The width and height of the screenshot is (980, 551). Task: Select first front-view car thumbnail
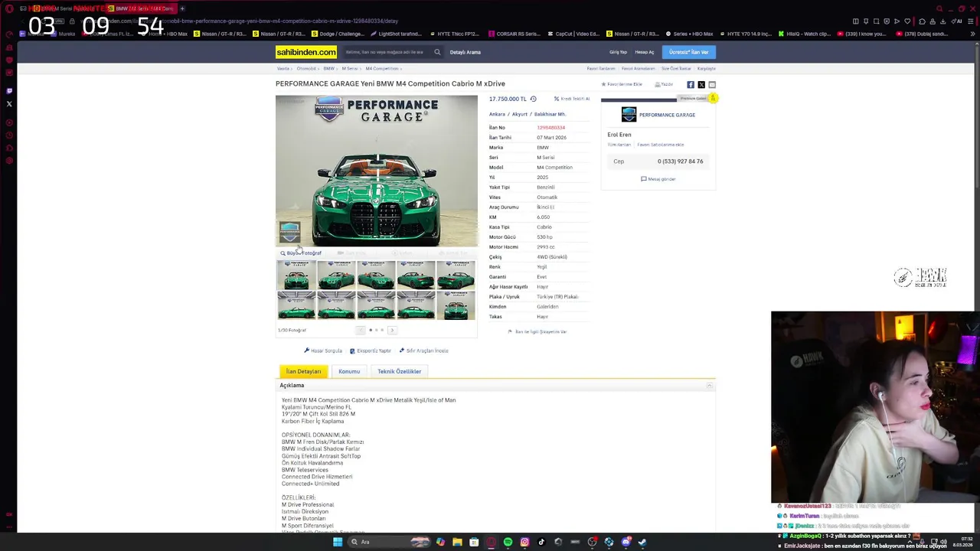pos(296,275)
